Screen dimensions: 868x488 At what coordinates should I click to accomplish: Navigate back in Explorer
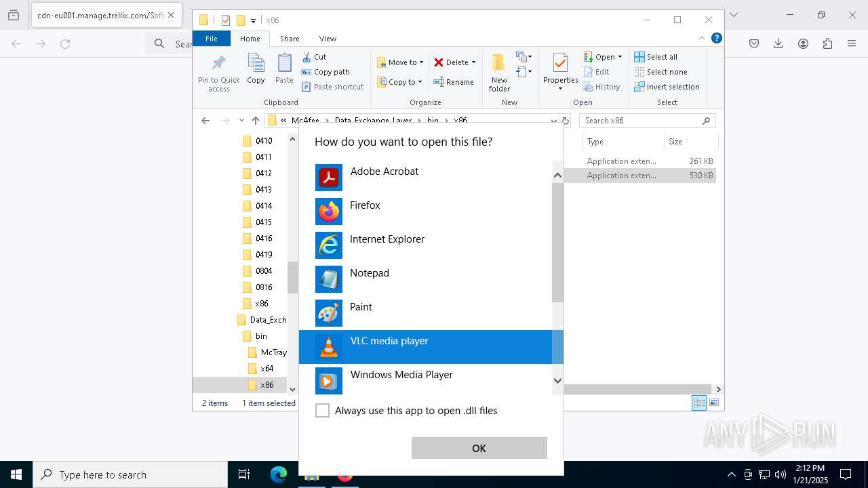click(x=205, y=121)
